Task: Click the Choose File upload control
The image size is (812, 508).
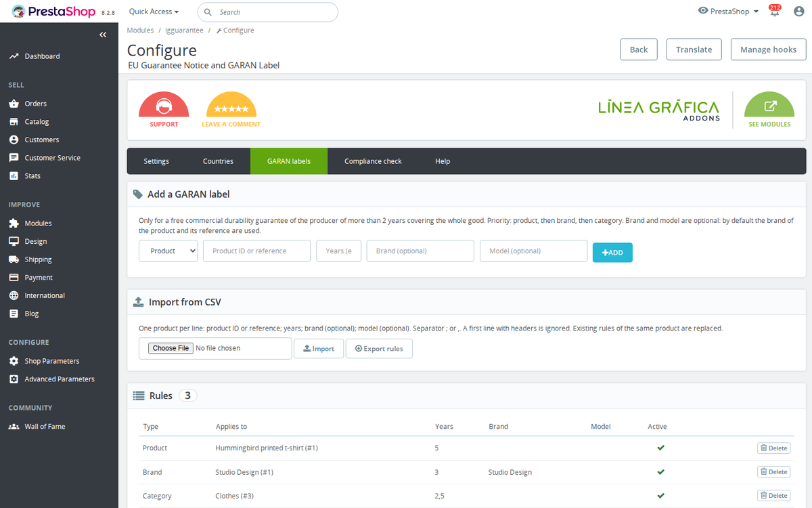Action: (171, 348)
